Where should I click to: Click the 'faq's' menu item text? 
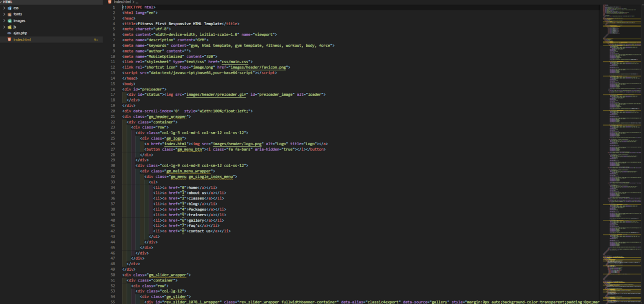click(x=194, y=226)
